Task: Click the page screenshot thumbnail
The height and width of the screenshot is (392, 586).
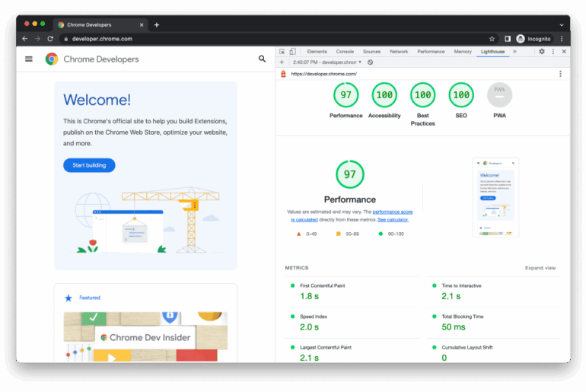Action: [495, 197]
